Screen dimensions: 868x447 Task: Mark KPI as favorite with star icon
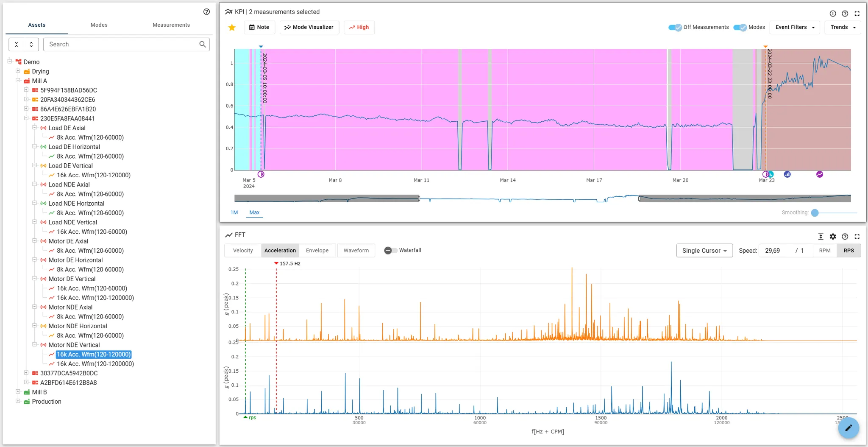coord(232,28)
